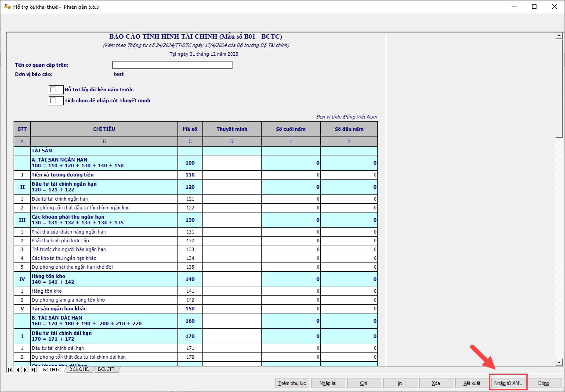
Task: Click the 'Tên cơ quan cấp trên' input field
Action: [x=172, y=65]
